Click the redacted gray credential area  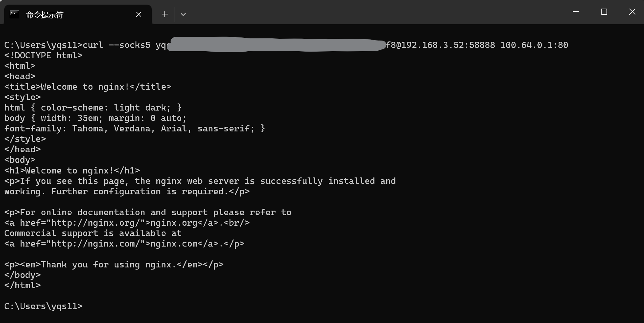pos(277,45)
